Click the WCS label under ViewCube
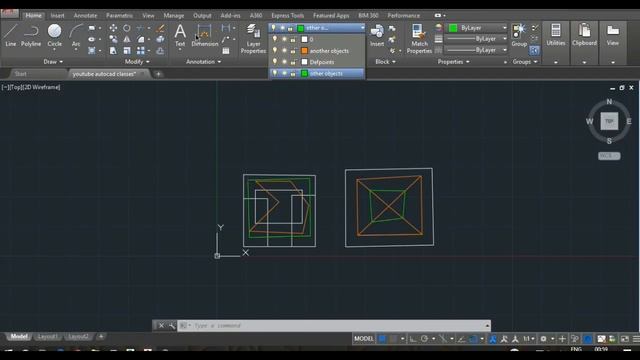This screenshot has width=640, height=360. pyautogui.click(x=609, y=156)
